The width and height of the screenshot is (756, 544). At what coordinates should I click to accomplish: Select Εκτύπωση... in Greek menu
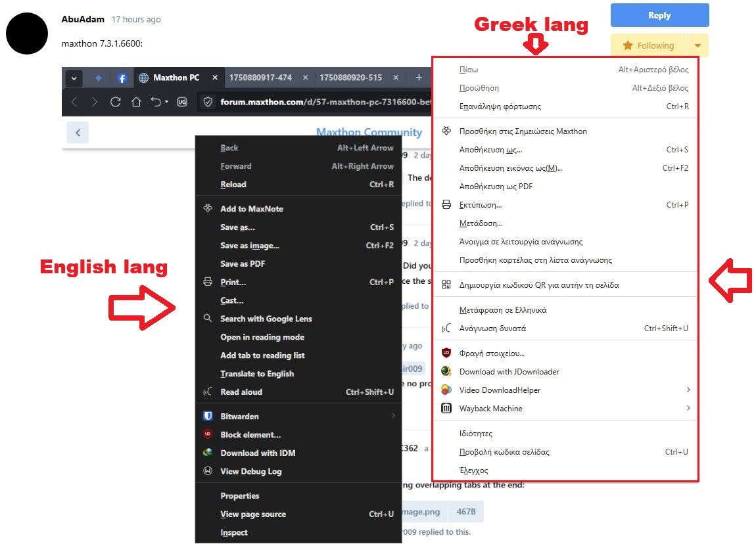coord(565,205)
